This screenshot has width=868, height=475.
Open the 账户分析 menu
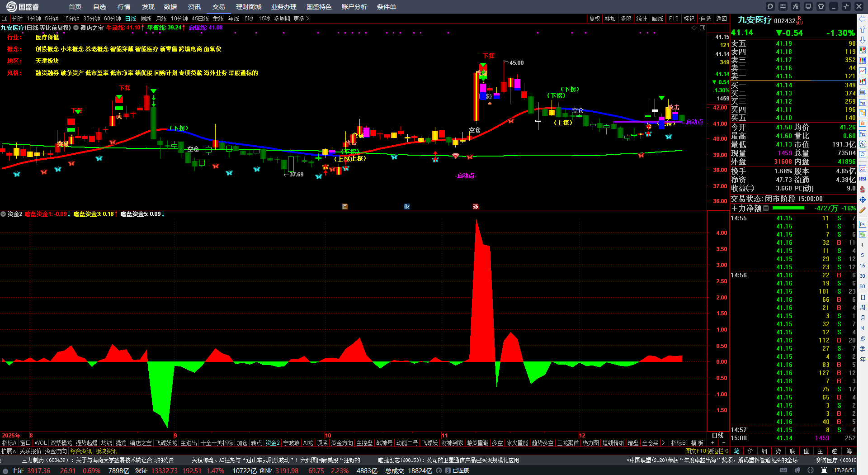click(354, 7)
